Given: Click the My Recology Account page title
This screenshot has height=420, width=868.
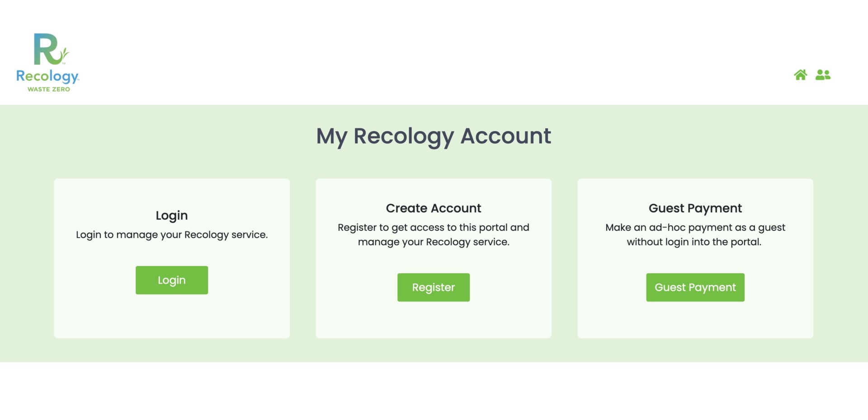Looking at the screenshot, I should [434, 136].
